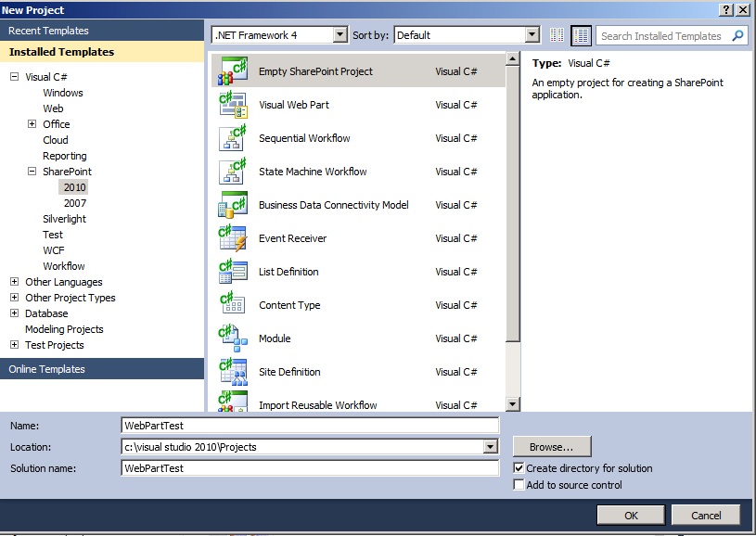The width and height of the screenshot is (756, 536).
Task: Pick the Sequential Workflow template icon
Action: click(x=233, y=138)
